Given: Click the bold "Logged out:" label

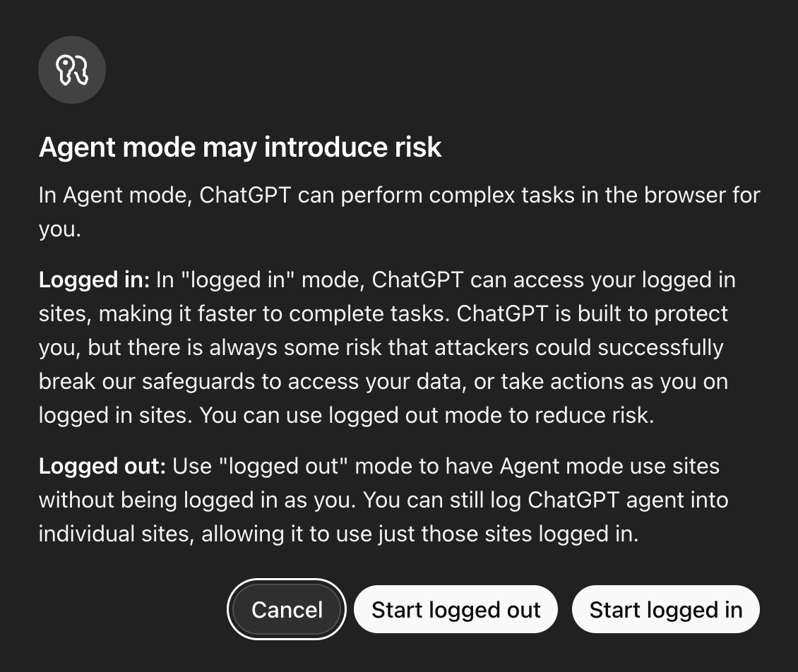Looking at the screenshot, I should tap(102, 467).
